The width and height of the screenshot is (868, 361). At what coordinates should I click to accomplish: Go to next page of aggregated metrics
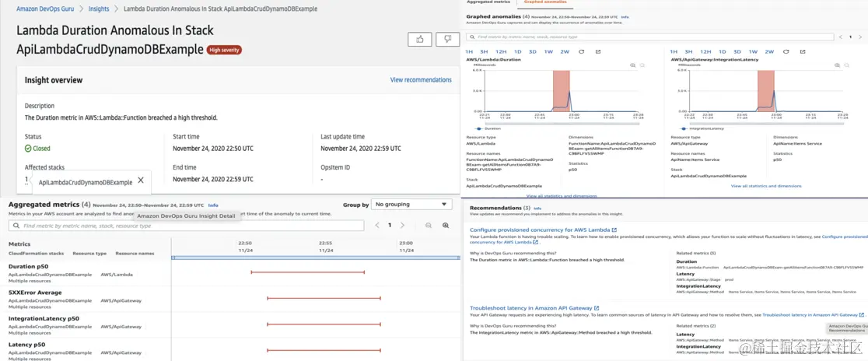click(402, 226)
